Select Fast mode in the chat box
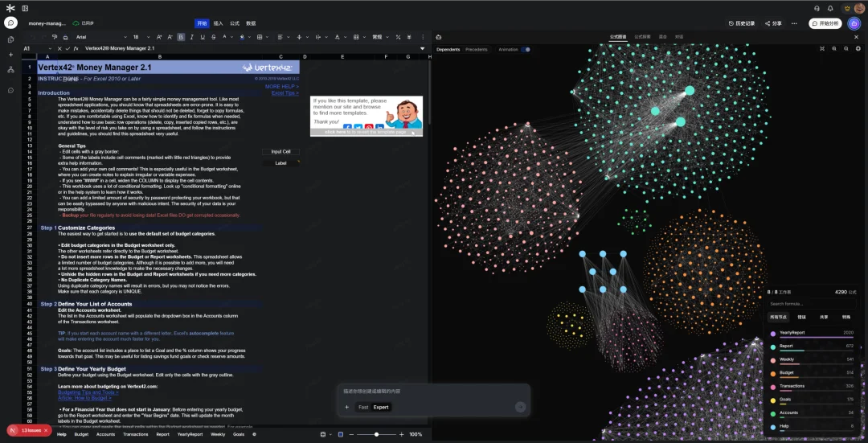The height and width of the screenshot is (443, 868). point(363,407)
